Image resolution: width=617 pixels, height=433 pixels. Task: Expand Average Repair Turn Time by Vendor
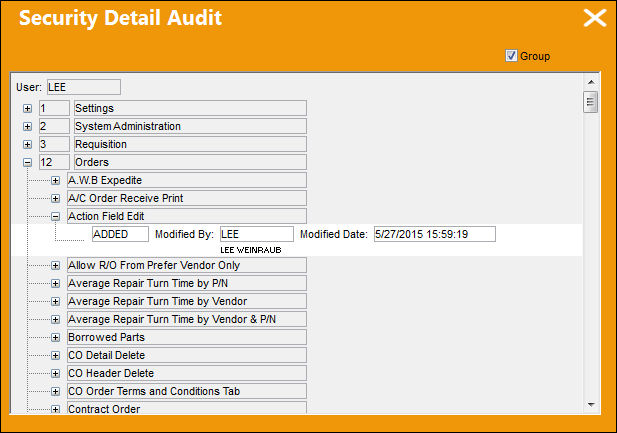pos(55,302)
